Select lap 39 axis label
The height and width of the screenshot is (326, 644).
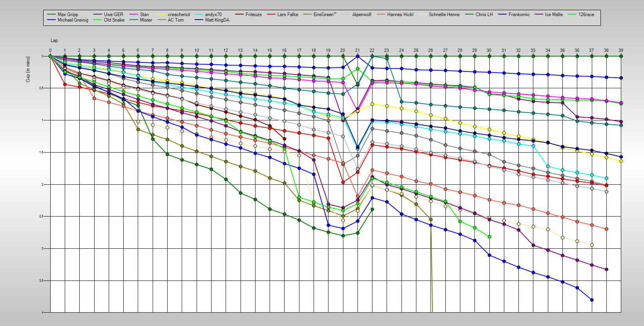621,50
